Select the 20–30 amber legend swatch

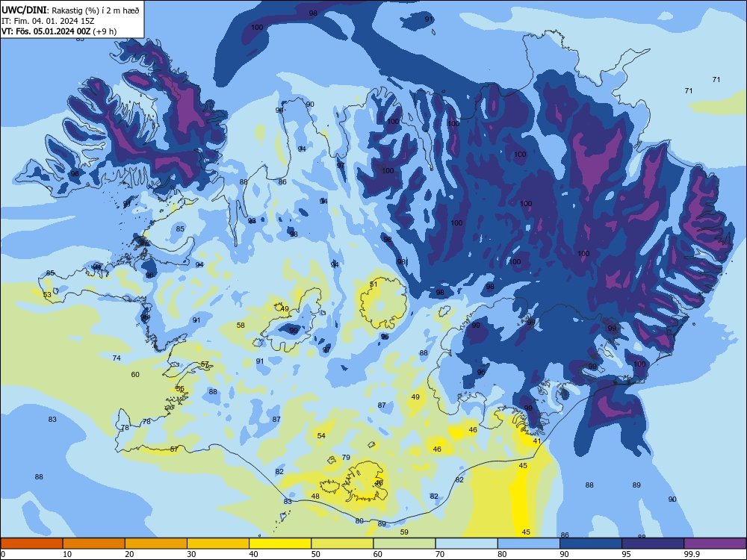(x=156, y=544)
